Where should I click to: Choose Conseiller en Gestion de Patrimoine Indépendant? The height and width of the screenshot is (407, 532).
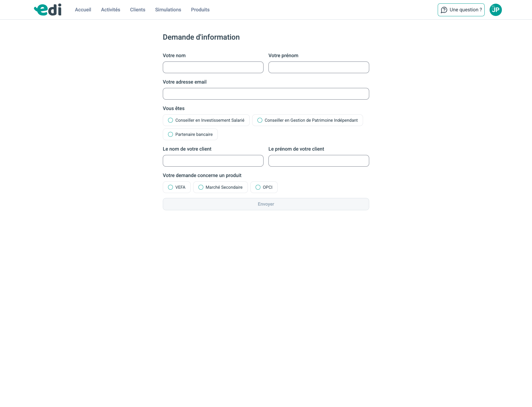[260, 120]
